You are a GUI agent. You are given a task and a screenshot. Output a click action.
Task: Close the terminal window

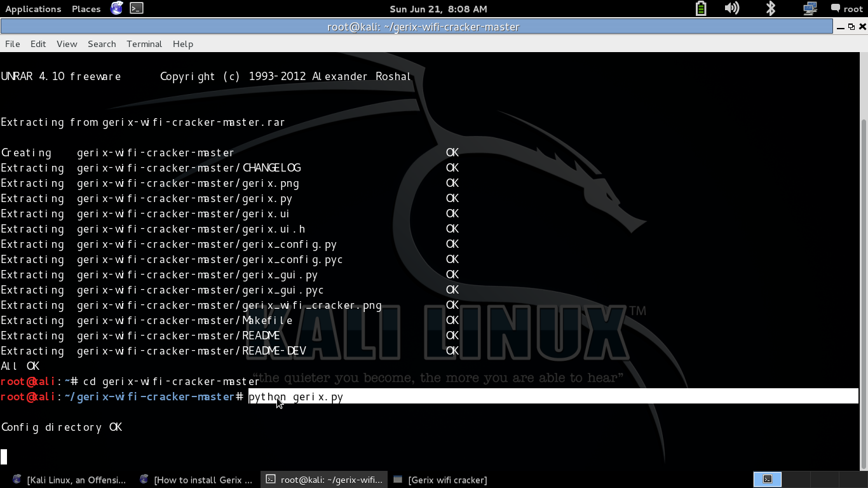click(862, 27)
